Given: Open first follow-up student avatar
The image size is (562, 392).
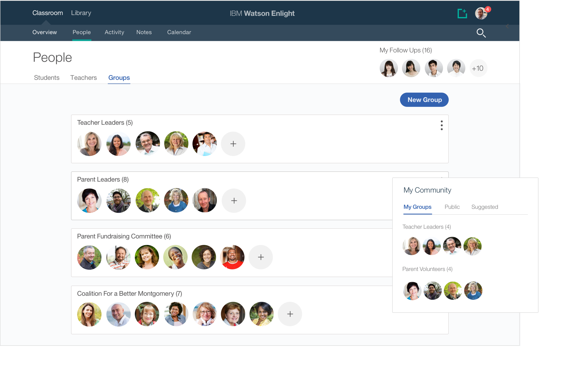Looking at the screenshot, I should point(389,68).
